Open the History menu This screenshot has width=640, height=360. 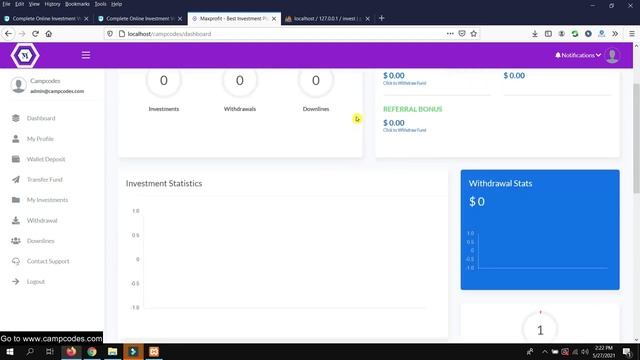coord(52,4)
